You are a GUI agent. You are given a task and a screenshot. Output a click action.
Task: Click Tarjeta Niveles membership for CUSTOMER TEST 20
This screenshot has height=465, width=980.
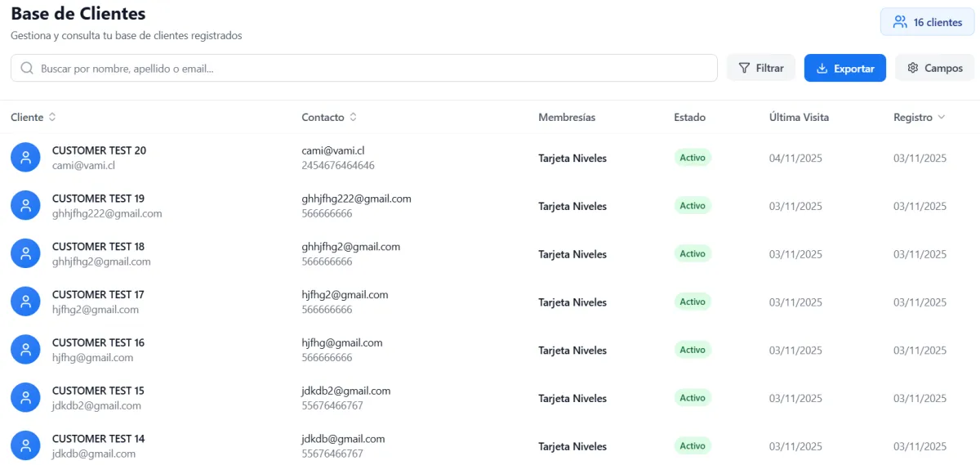tap(572, 159)
